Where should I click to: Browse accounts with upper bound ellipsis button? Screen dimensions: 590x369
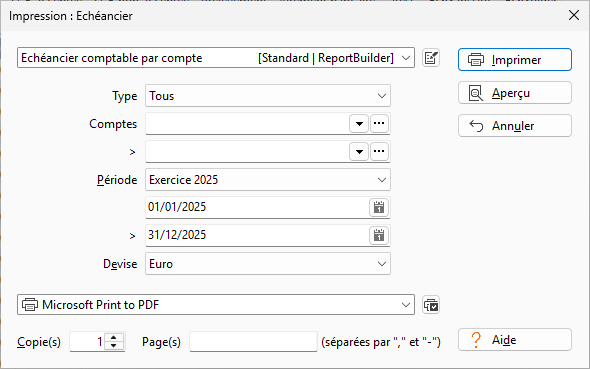coord(379,152)
